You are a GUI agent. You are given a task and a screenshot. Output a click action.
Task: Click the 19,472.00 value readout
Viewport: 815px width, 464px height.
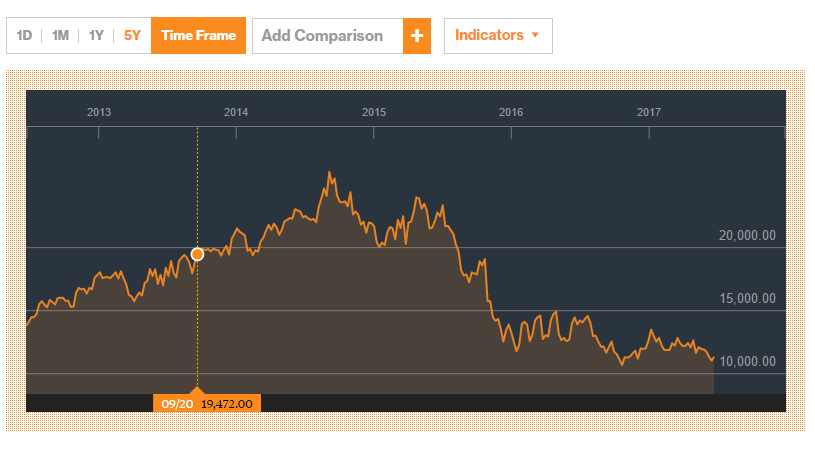coord(229,403)
